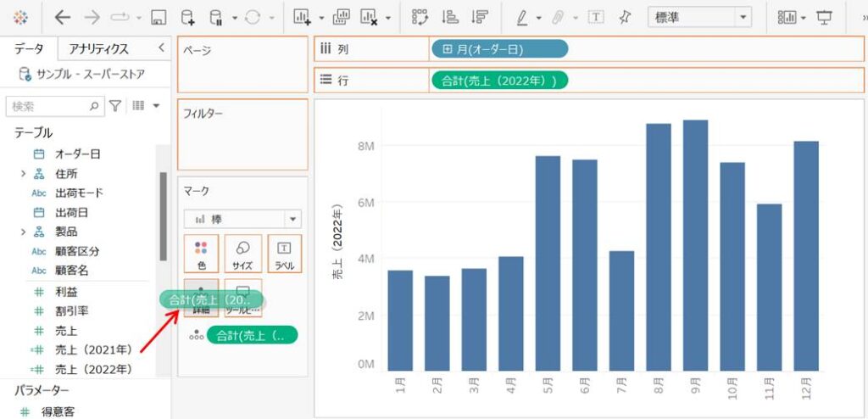868x419 pixels.
Task: Open data pane view options dropdown arrow
Action: [157, 105]
